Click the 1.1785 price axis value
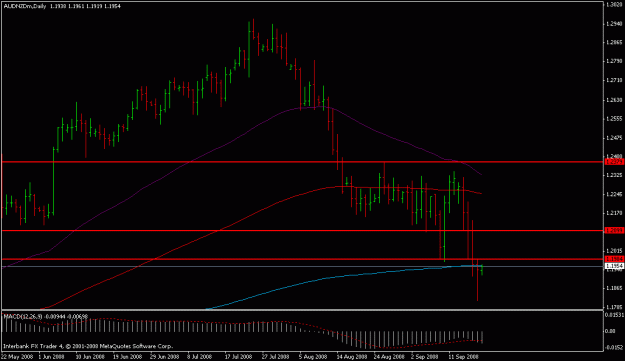The image size is (625, 361). pyautogui.click(x=614, y=307)
